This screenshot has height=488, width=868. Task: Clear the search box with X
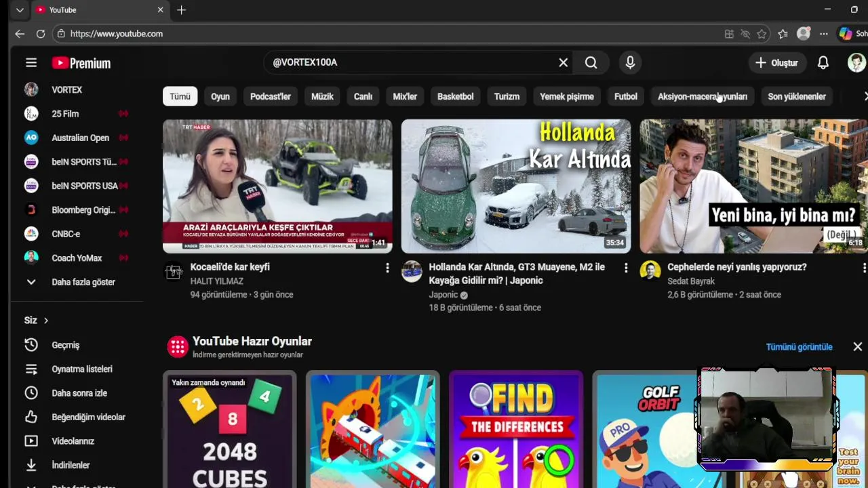(x=563, y=62)
